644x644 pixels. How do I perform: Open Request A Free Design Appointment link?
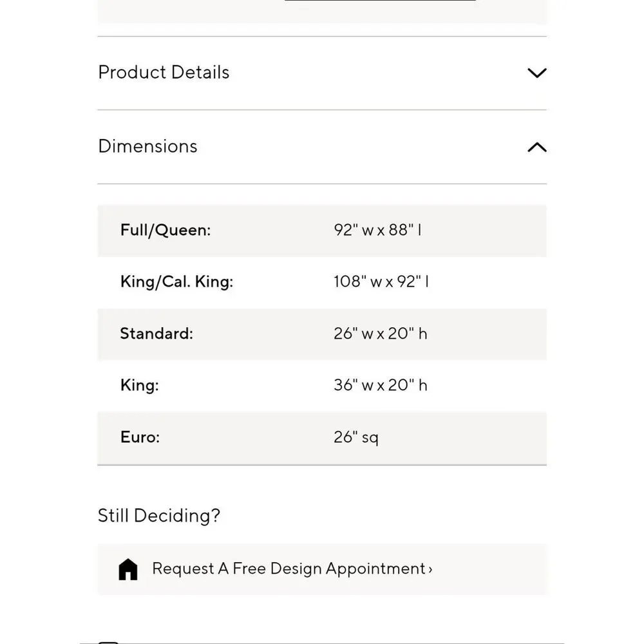point(292,569)
